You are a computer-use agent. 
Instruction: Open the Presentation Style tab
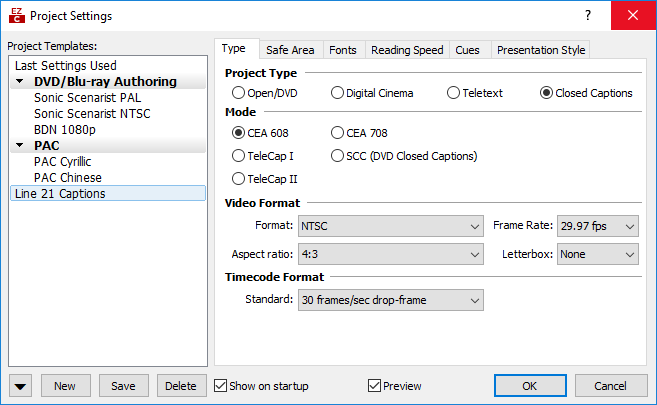[x=541, y=50]
